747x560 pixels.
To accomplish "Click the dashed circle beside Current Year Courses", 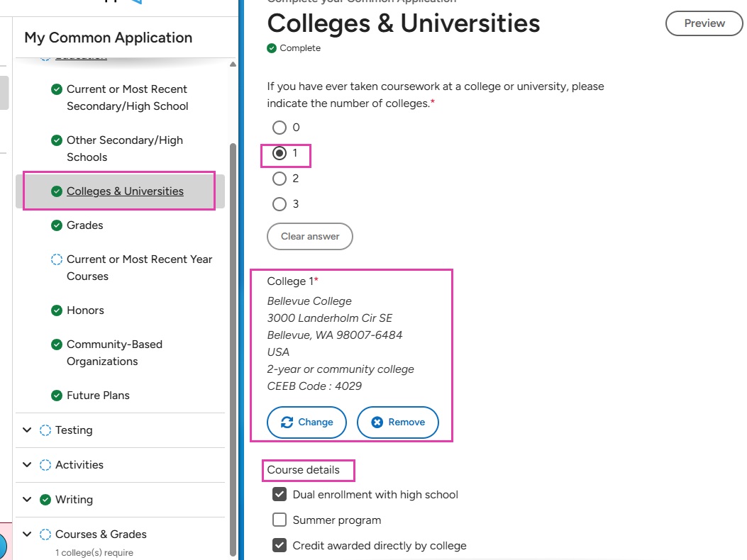I will point(56,259).
